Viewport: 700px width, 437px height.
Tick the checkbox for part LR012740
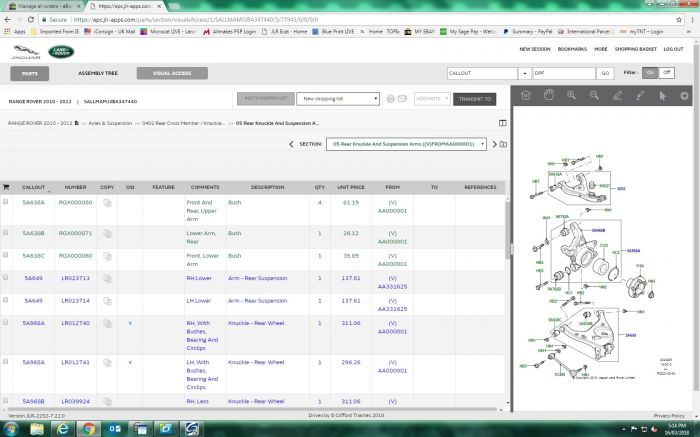[5, 322]
